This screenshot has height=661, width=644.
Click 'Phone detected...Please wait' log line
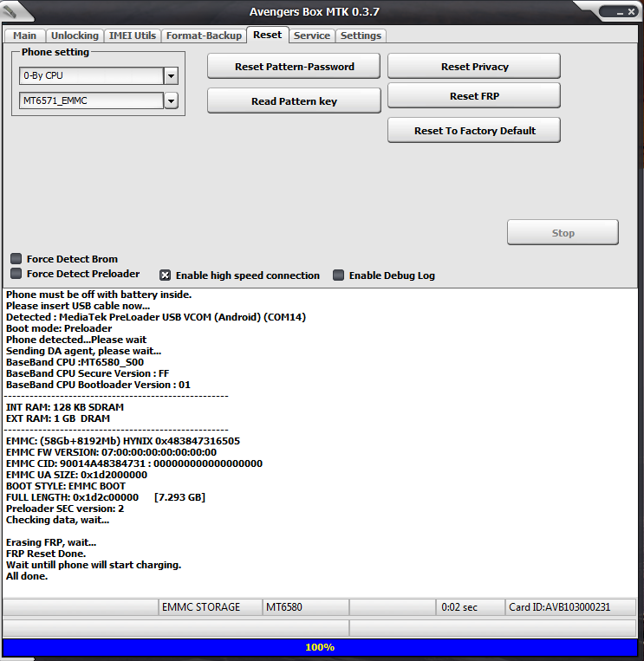(x=76, y=340)
